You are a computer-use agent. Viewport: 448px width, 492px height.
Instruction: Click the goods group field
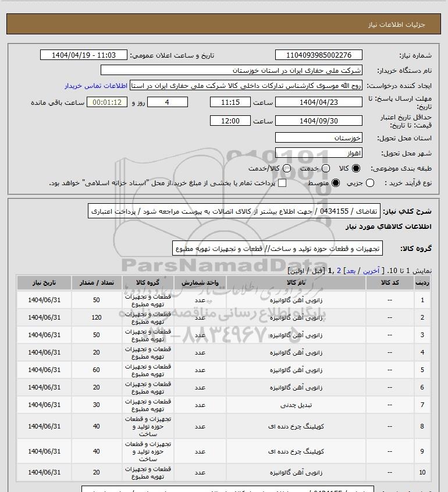pyautogui.click(x=278, y=249)
